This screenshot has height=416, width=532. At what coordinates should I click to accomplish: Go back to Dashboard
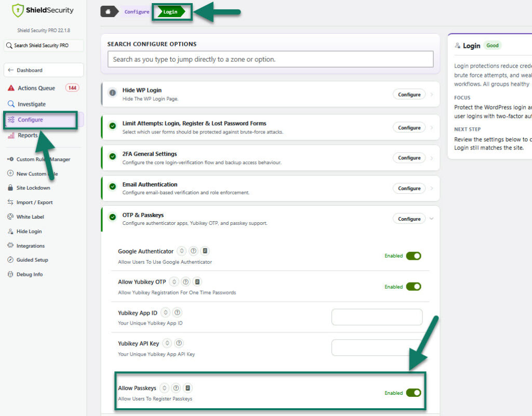click(x=44, y=70)
